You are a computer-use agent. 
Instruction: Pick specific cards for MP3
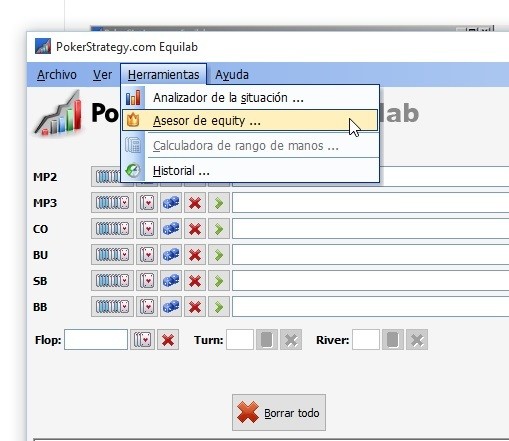[x=147, y=202]
